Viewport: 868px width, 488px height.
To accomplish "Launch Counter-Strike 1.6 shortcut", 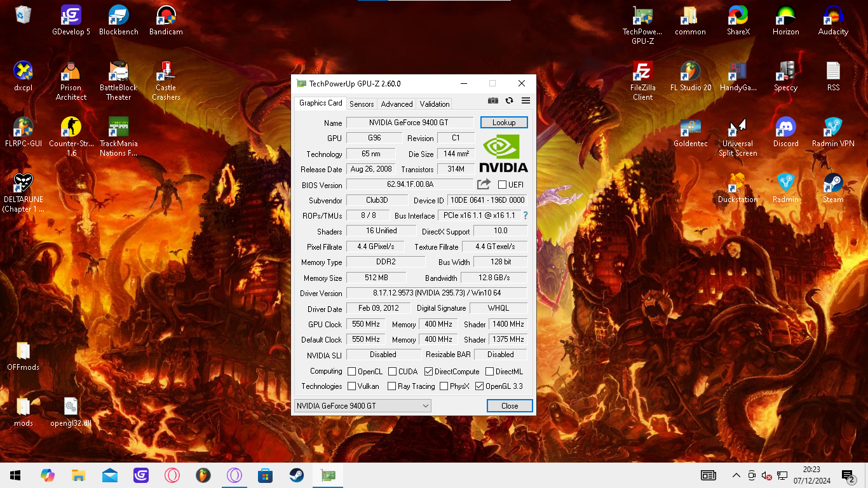I will [71, 137].
